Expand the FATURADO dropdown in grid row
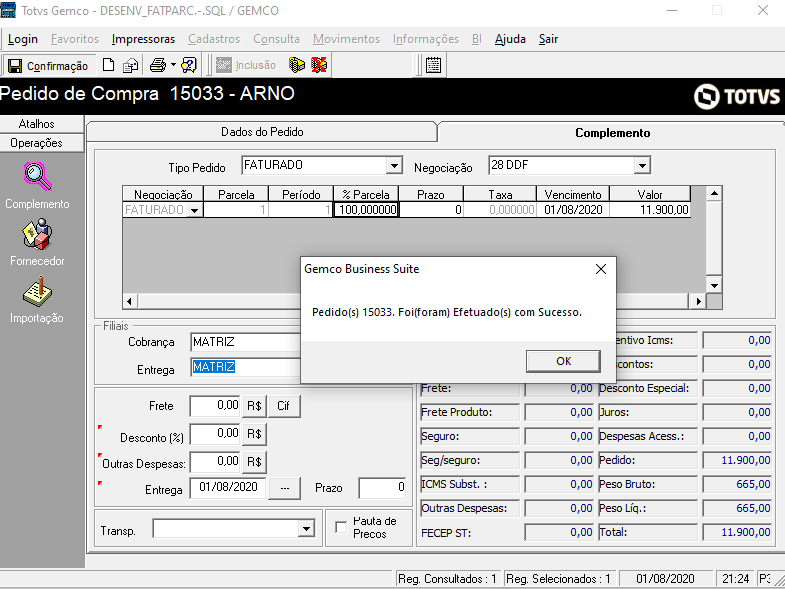The image size is (785, 589). (x=195, y=210)
